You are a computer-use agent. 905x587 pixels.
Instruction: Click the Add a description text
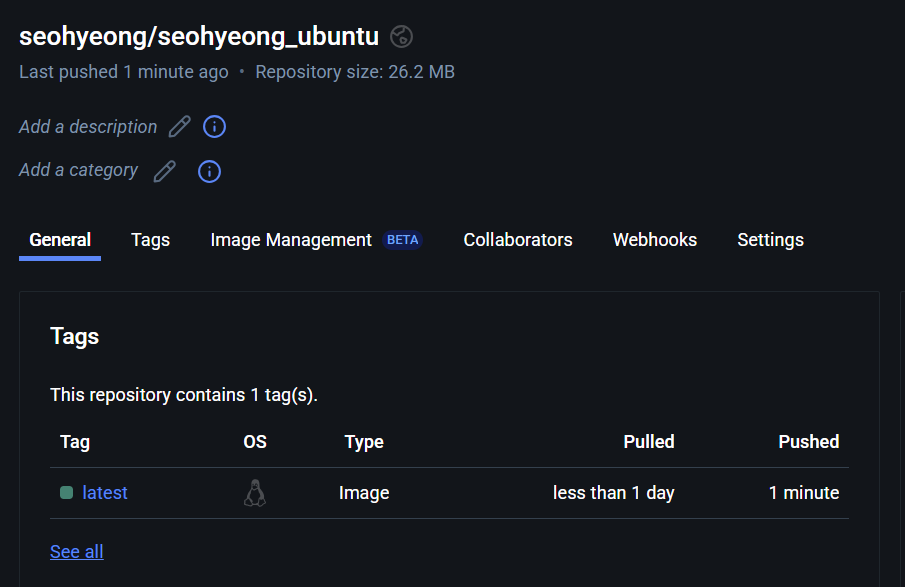[x=88, y=127]
